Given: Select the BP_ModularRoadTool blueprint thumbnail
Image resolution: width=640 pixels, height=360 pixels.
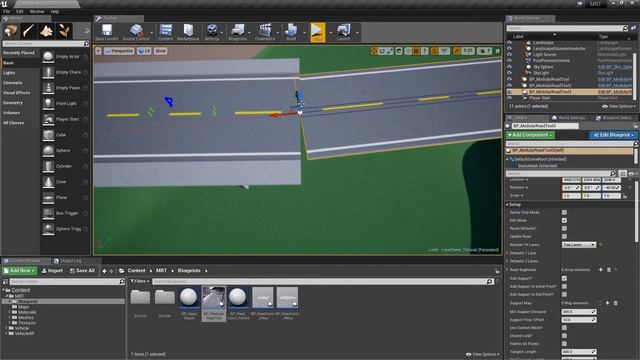Looking at the screenshot, I should [213, 303].
